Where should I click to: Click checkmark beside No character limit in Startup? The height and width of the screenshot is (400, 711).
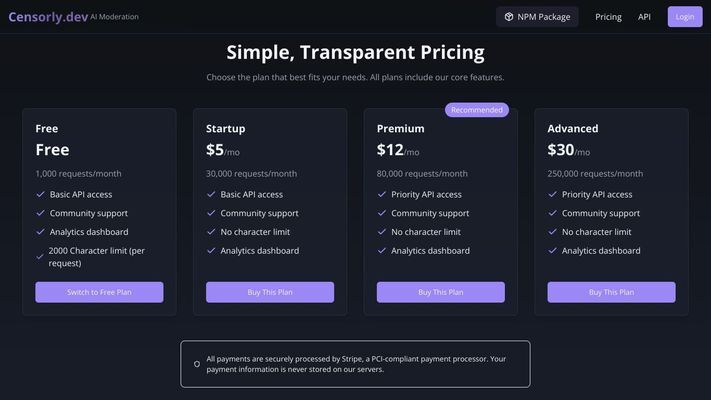211,232
